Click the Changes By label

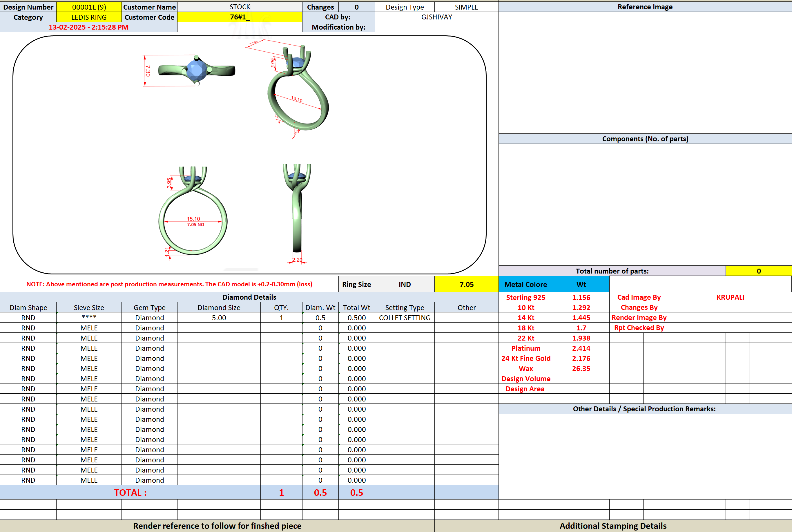(639, 307)
